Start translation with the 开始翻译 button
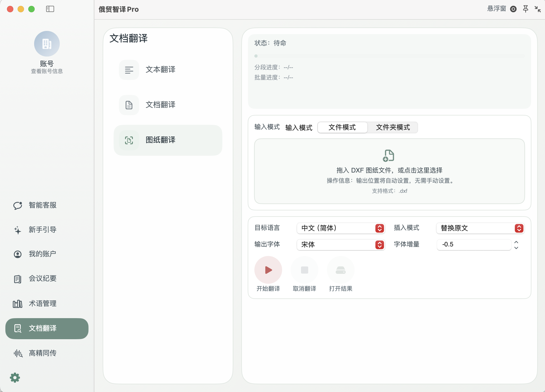 pos(268,270)
